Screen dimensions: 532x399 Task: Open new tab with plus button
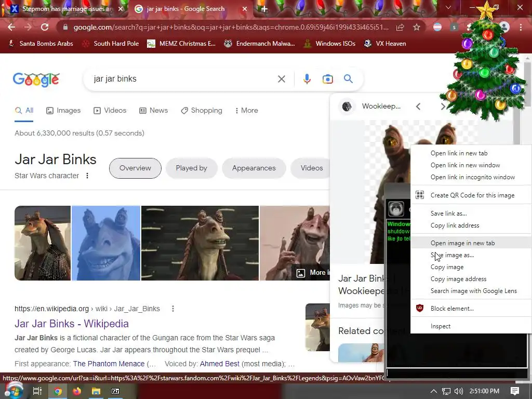click(264, 9)
